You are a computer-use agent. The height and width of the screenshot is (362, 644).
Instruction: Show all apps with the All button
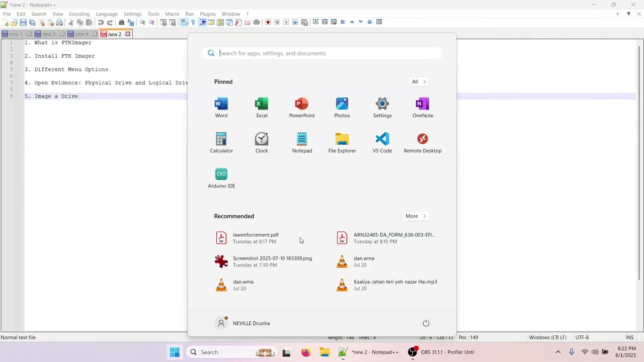(x=419, y=82)
